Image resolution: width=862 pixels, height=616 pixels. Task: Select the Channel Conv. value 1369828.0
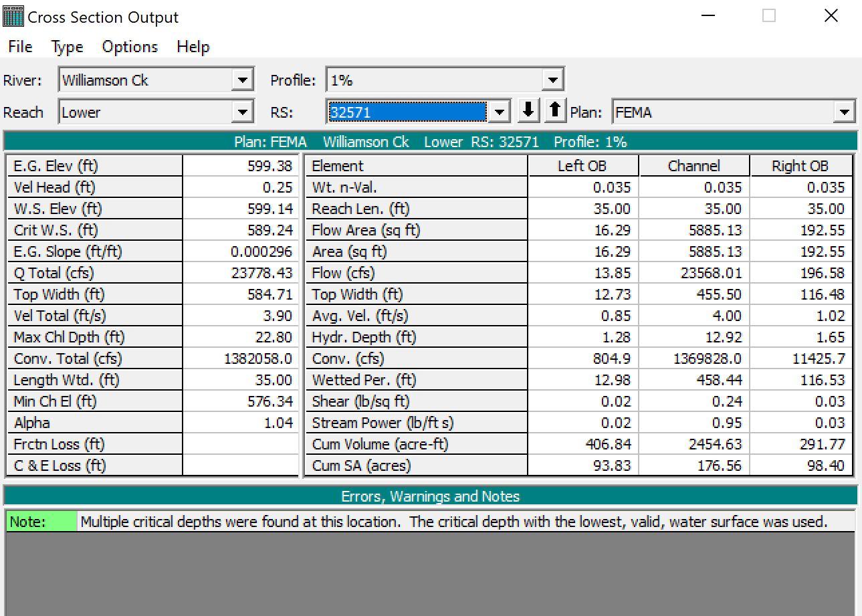pyautogui.click(x=695, y=358)
